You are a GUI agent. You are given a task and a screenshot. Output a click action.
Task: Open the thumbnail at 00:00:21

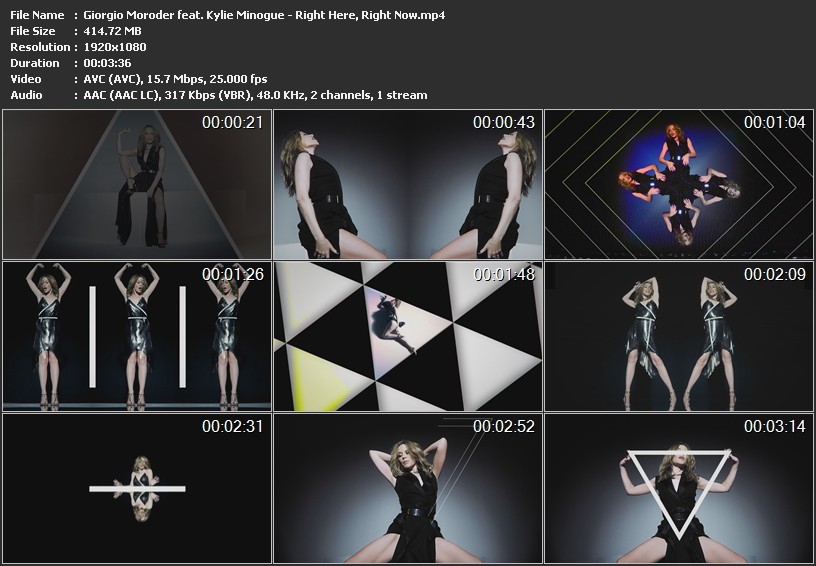[137, 184]
